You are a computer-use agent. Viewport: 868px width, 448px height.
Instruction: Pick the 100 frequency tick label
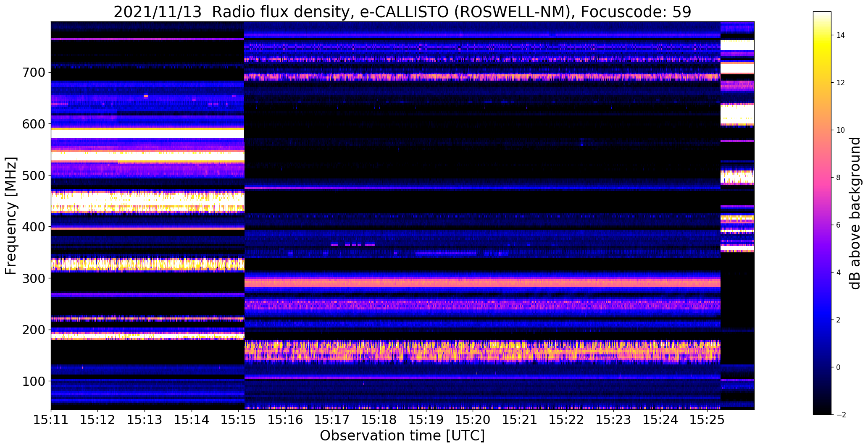[33, 381]
